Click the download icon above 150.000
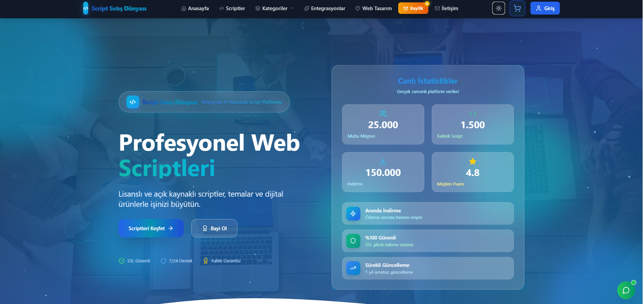The width and height of the screenshot is (644, 304). click(383, 161)
